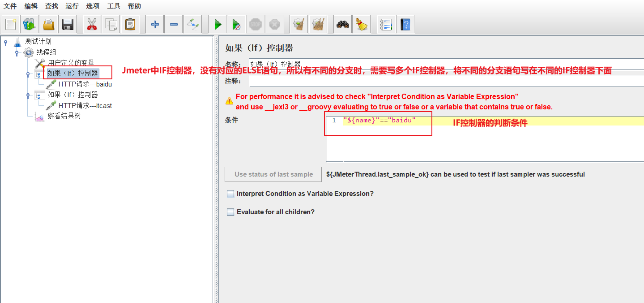The height and width of the screenshot is (303, 644).
Task: Click the Paste clipboard icon
Action: [x=130, y=24]
